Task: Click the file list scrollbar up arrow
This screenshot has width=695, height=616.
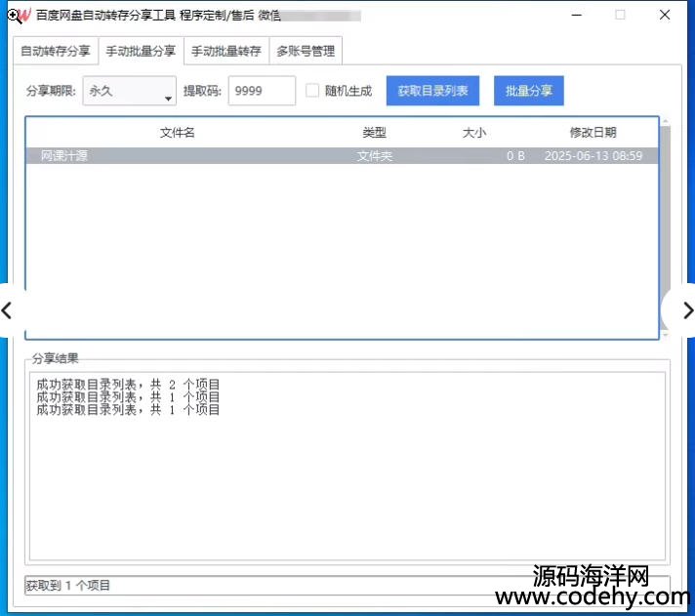Action: pos(666,122)
